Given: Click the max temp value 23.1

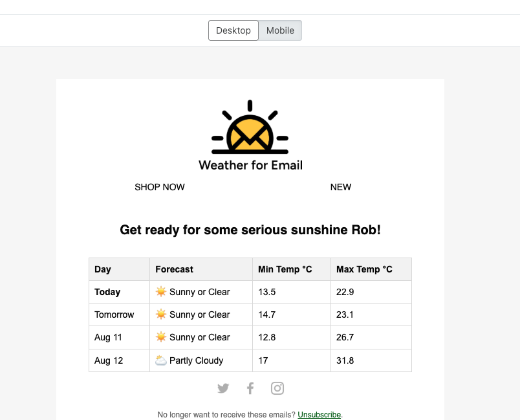Looking at the screenshot, I should 345,315.
